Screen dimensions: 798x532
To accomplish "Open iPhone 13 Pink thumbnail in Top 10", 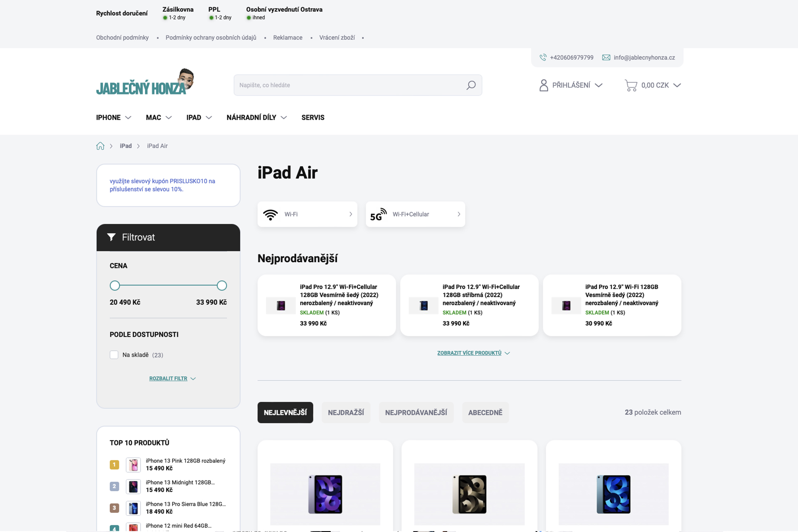I will click(x=133, y=465).
